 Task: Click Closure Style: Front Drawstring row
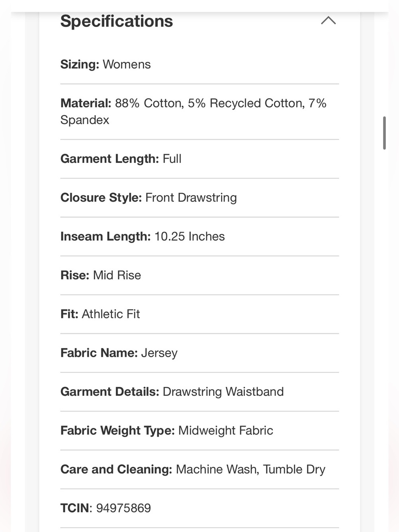click(199, 198)
